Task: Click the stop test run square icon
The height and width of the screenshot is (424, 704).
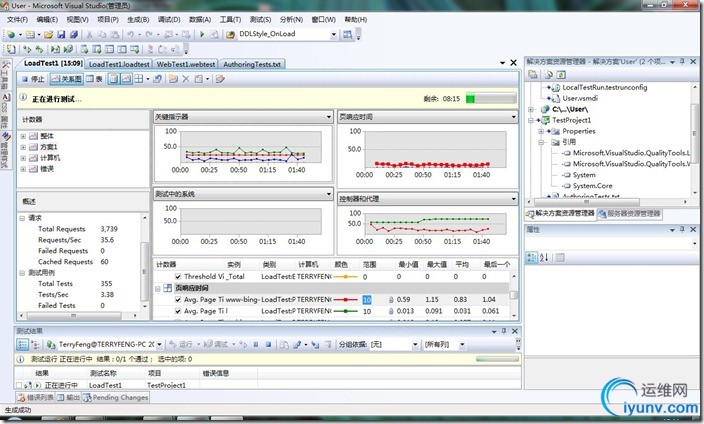Action: click(x=268, y=344)
